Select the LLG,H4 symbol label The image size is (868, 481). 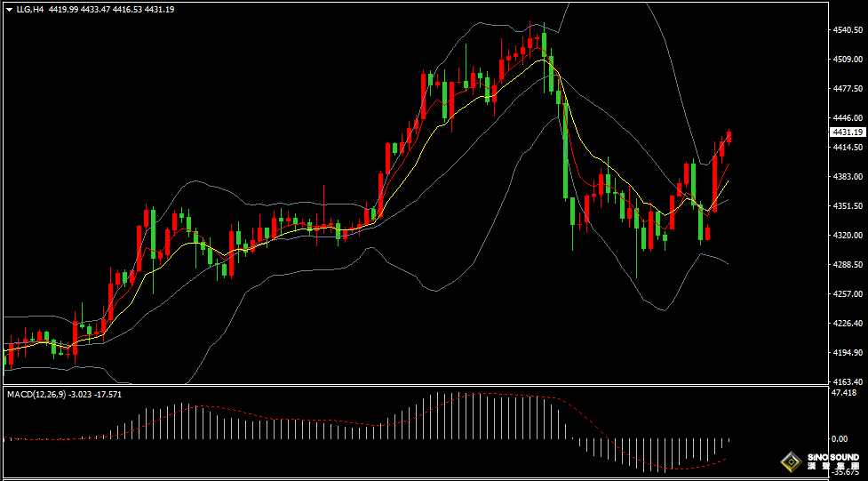click(29, 10)
